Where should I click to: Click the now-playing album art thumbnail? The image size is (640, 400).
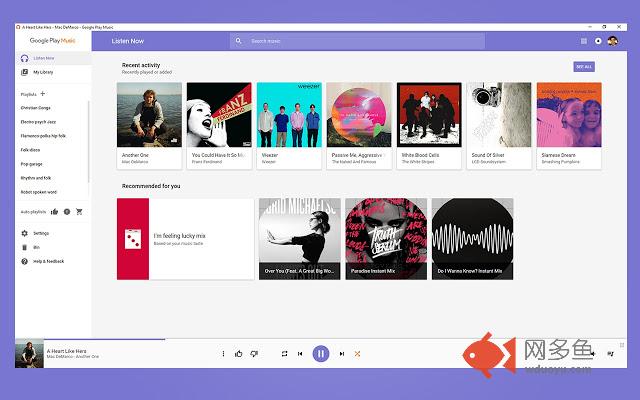29,353
